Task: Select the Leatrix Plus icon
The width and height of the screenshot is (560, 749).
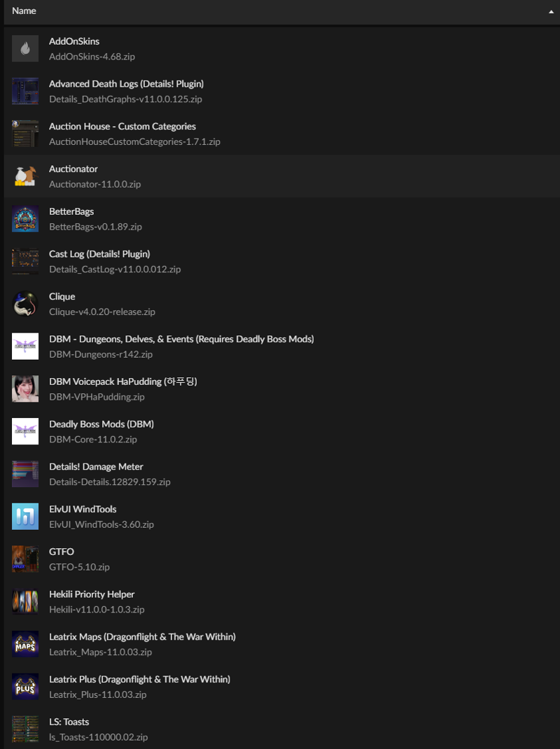Action: [24, 686]
